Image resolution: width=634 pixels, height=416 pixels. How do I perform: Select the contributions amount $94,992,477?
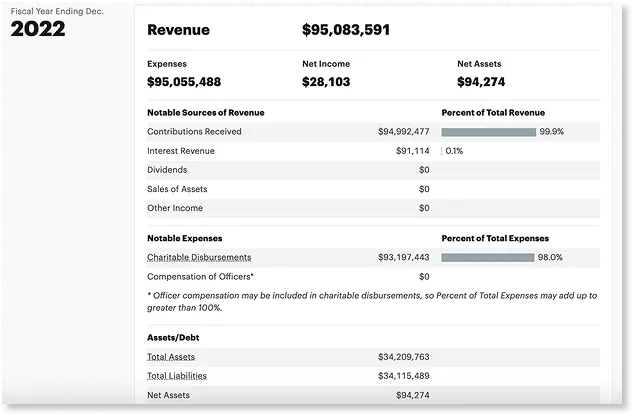tap(404, 132)
